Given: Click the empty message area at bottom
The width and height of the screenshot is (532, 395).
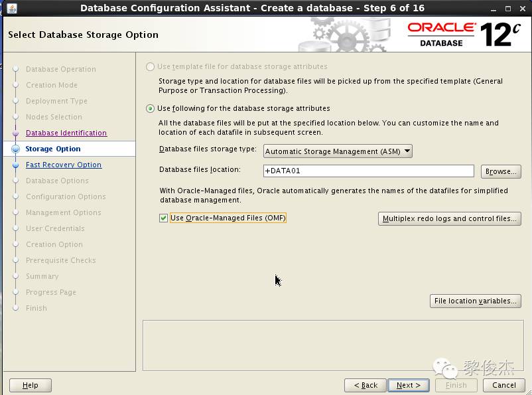Looking at the screenshot, I should point(333,345).
